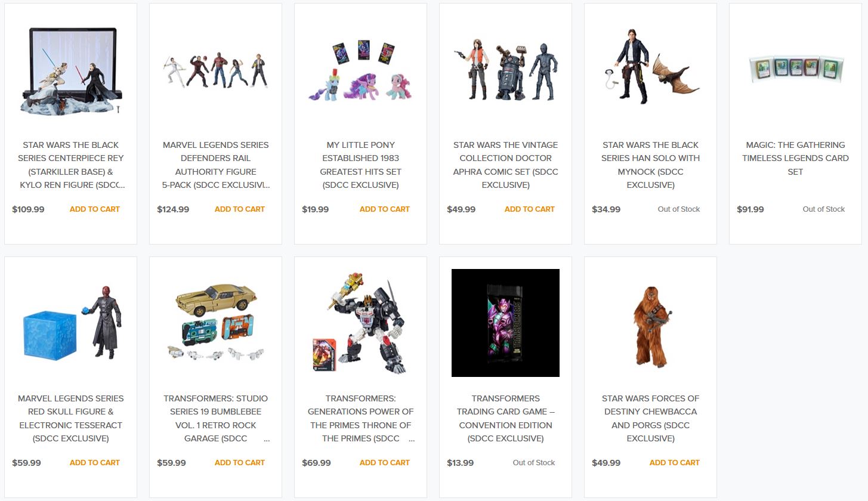
Task: View the Defenders Rail Authority figures image
Action: click(x=215, y=70)
